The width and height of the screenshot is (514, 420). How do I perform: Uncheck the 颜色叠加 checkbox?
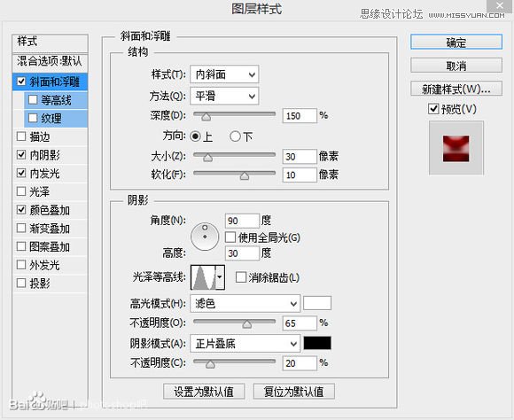21,209
